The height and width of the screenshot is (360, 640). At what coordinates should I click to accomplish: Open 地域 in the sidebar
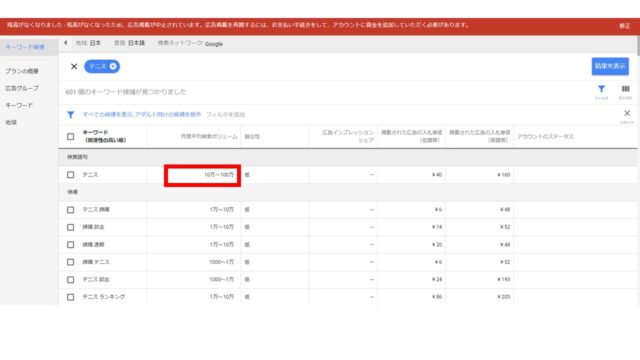[x=11, y=122]
